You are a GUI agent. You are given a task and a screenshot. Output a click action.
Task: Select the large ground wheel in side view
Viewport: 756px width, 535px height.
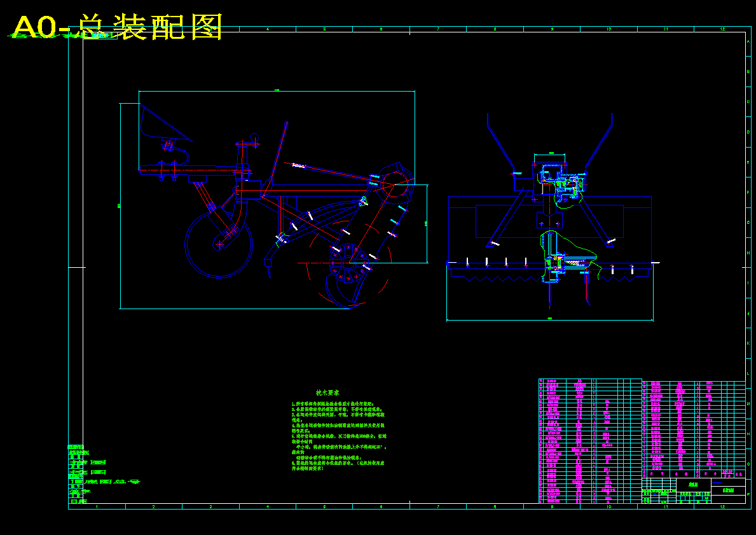219,244
